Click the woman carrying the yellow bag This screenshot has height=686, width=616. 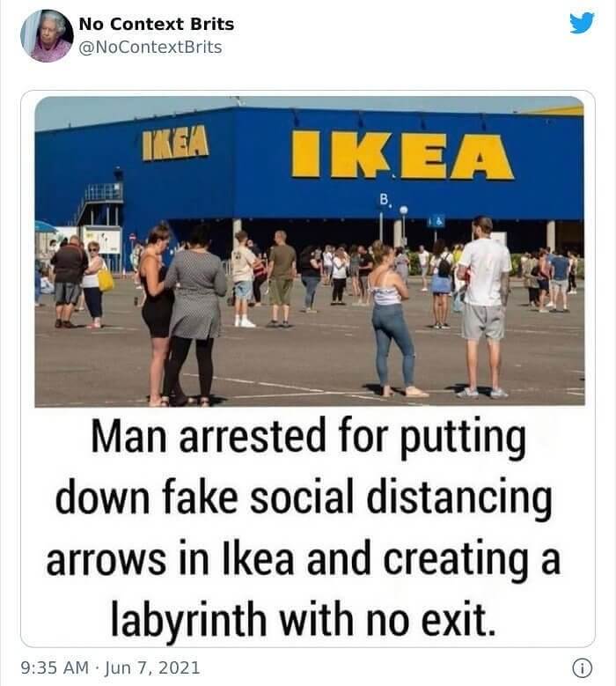coord(94,284)
